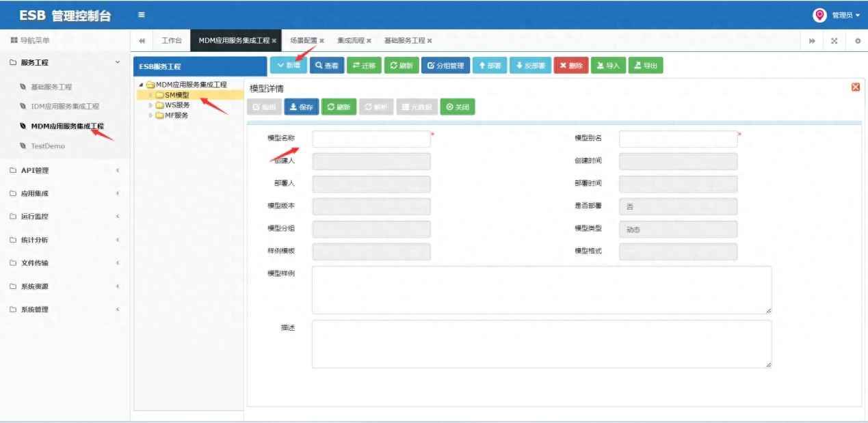Click the 查看 button

pos(327,66)
